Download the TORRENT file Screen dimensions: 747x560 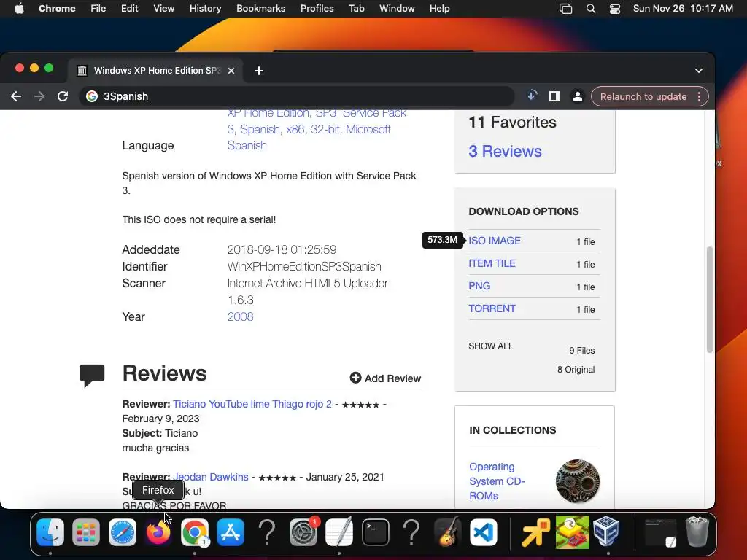point(492,308)
